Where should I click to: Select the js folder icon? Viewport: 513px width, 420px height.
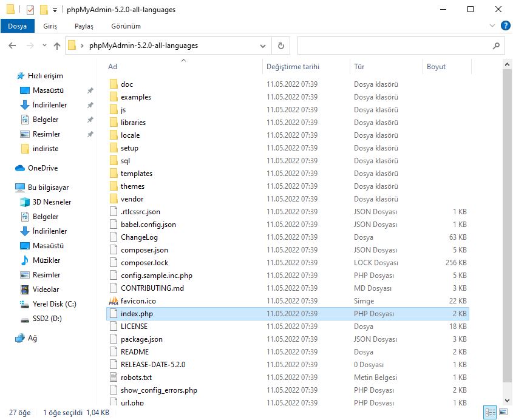pos(114,110)
